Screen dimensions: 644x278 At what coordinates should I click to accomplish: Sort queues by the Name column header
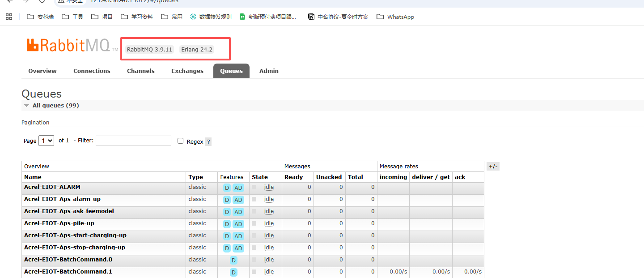click(33, 177)
